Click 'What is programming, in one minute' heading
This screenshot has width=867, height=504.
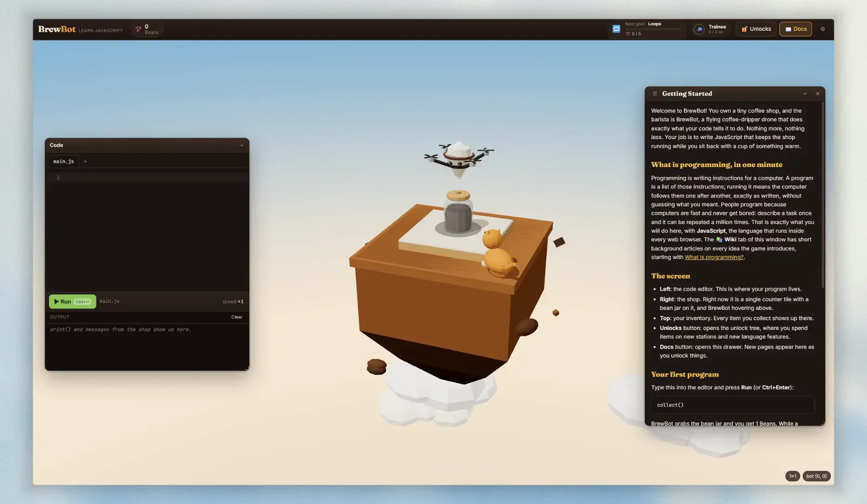[x=717, y=165]
